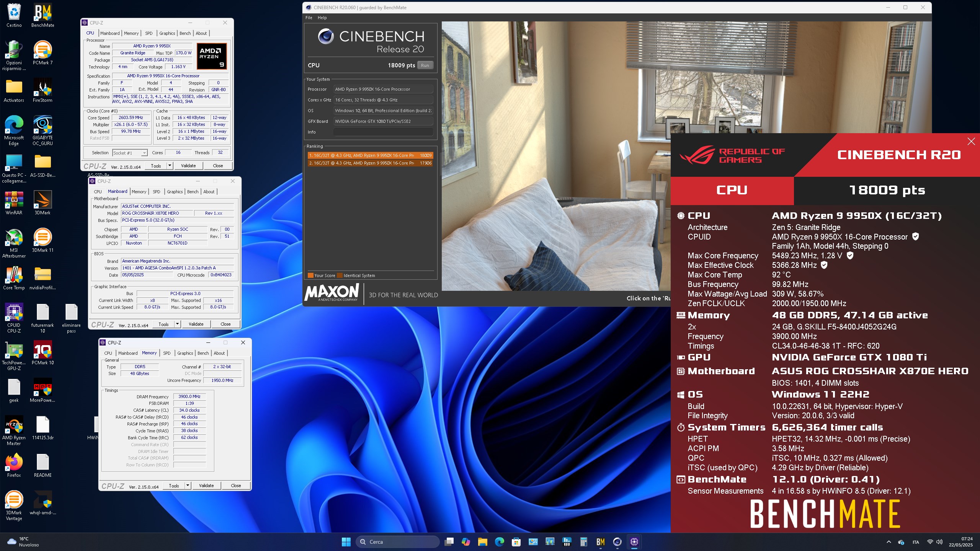Open the MorePowe... desktop icon
Viewport: 980px width, 551px height.
[42, 390]
